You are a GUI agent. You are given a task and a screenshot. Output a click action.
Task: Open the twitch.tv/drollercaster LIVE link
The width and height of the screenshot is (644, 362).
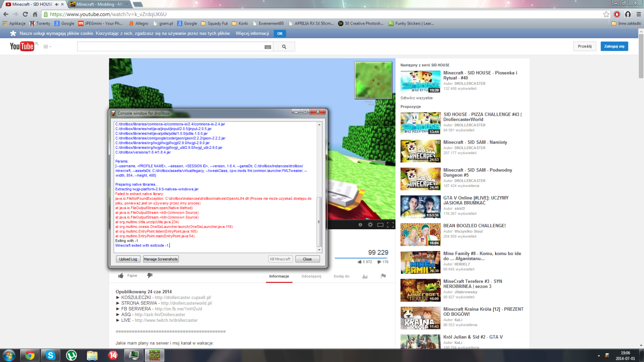pyautogui.click(x=166, y=320)
